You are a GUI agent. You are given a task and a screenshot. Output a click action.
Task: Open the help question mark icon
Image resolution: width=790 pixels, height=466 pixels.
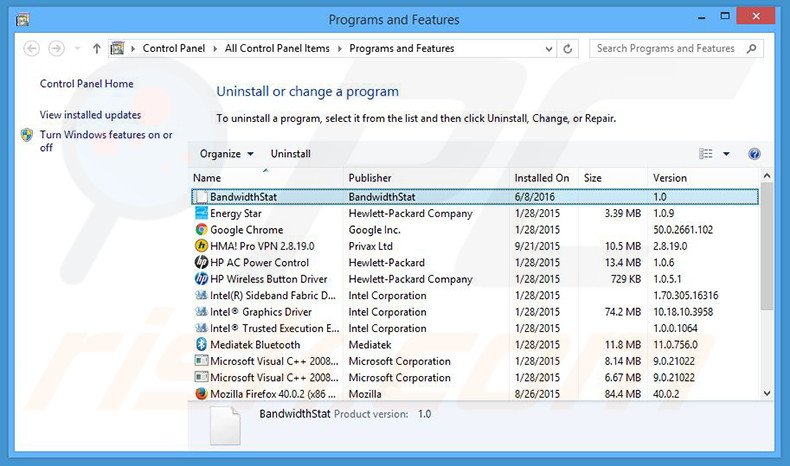(754, 154)
